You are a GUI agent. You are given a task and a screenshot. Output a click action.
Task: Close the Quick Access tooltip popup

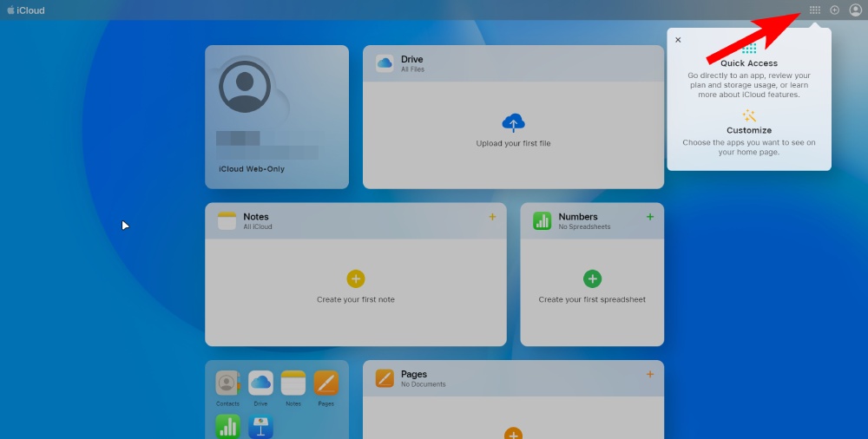[x=678, y=40]
